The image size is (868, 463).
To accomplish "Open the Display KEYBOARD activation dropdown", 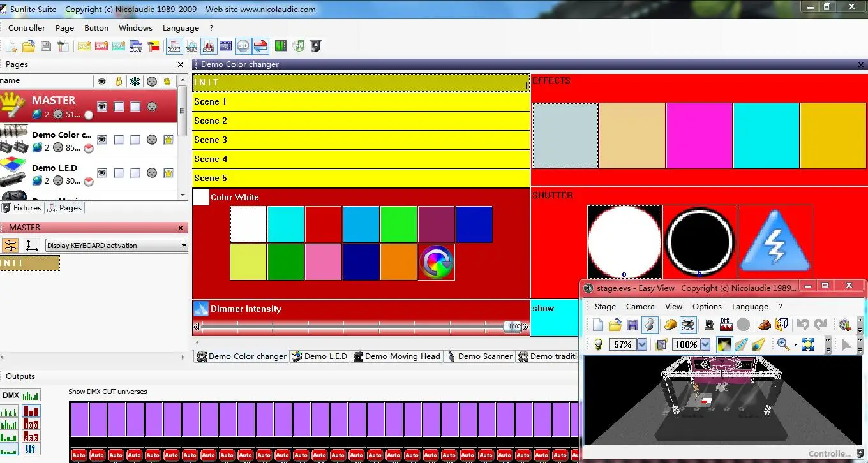I will [x=184, y=246].
